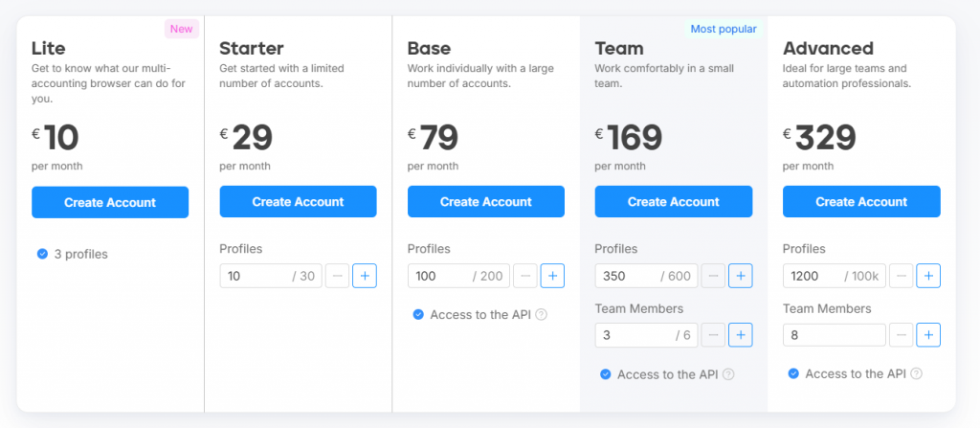Click the Most popular badge on Team

(724, 29)
